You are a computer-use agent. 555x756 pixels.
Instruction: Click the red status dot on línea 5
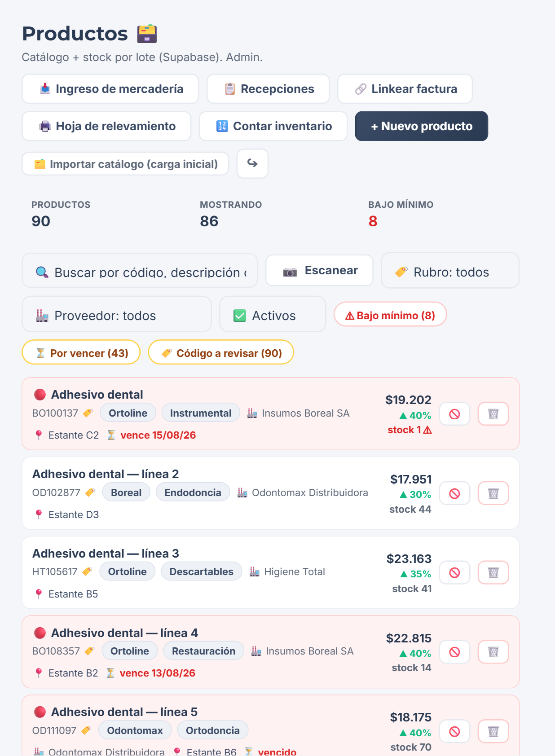point(40,712)
